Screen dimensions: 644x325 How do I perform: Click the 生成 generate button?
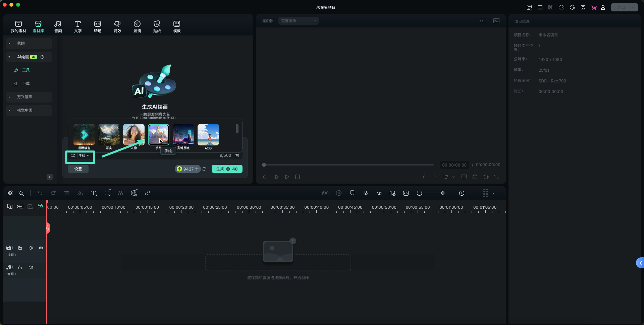(227, 169)
